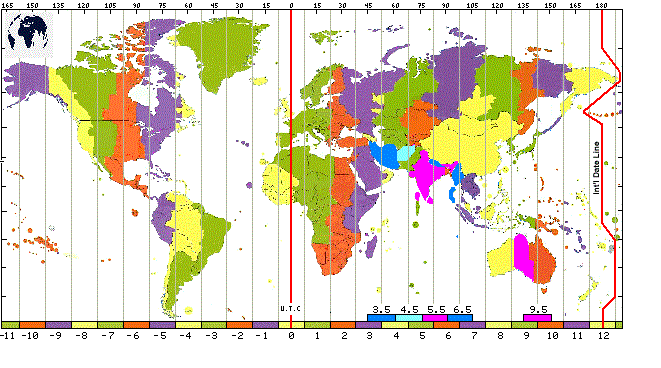The height and width of the screenshot is (368, 661).
Task: Choose the "6.5" half-hour offset label
Action: point(462,310)
